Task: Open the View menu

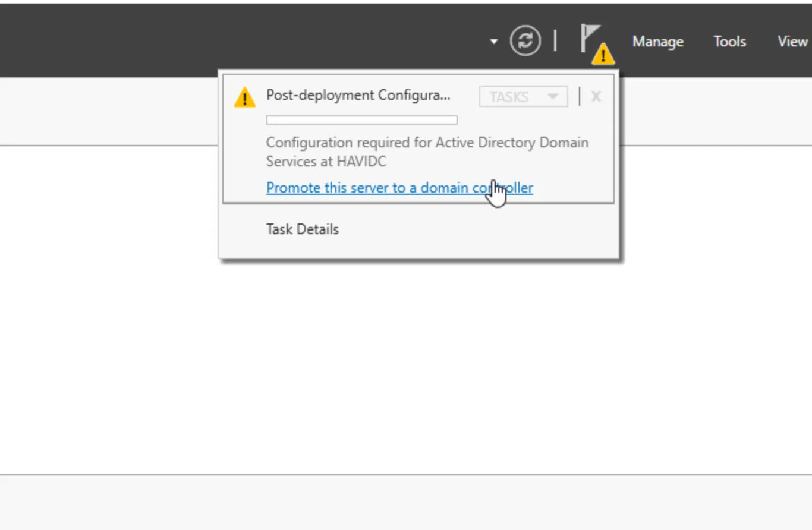Action: (x=792, y=41)
